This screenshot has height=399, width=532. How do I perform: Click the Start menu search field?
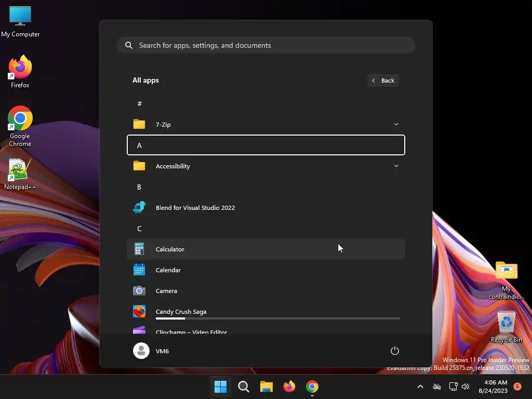(x=266, y=45)
